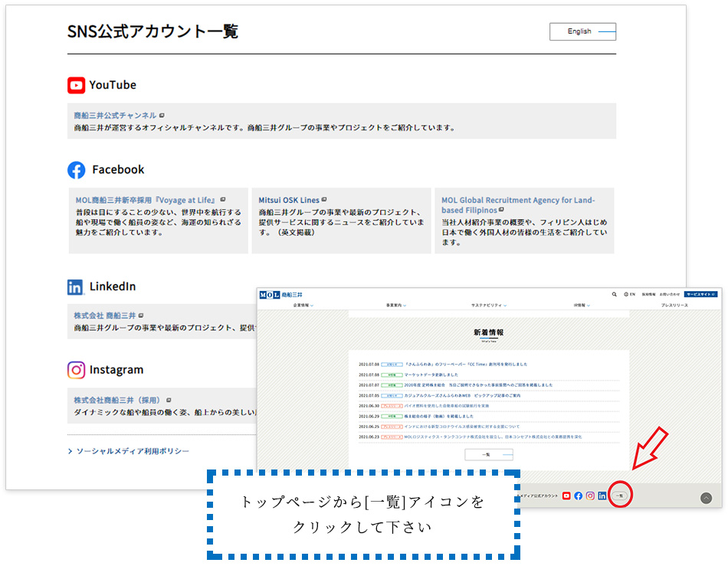Click the YouTube logo beside the YouTube heading
The height and width of the screenshot is (566, 728).
coord(76,85)
